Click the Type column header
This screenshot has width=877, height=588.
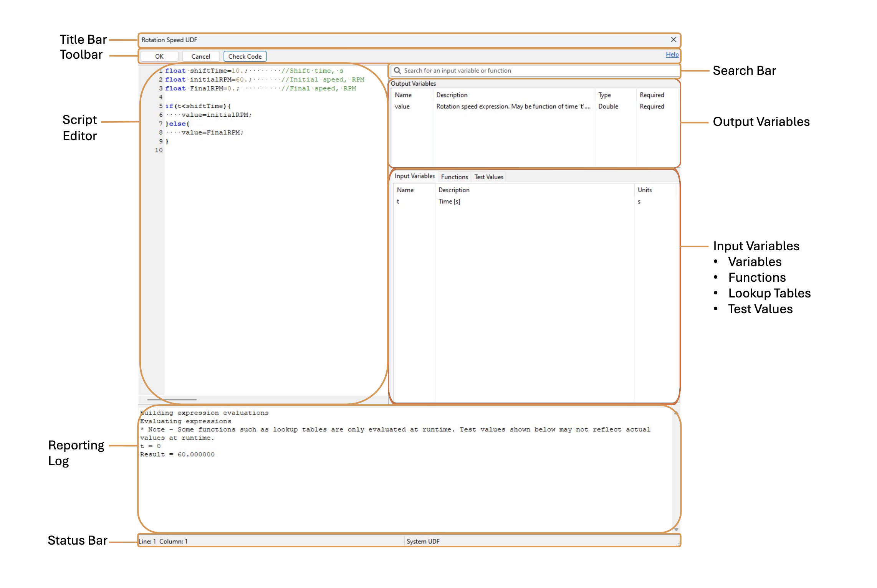(x=604, y=95)
